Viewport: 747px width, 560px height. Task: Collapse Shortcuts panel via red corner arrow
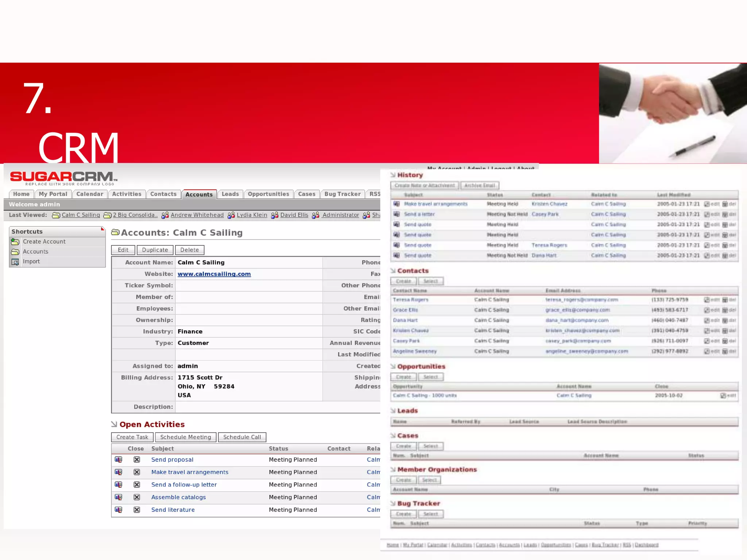click(x=102, y=229)
